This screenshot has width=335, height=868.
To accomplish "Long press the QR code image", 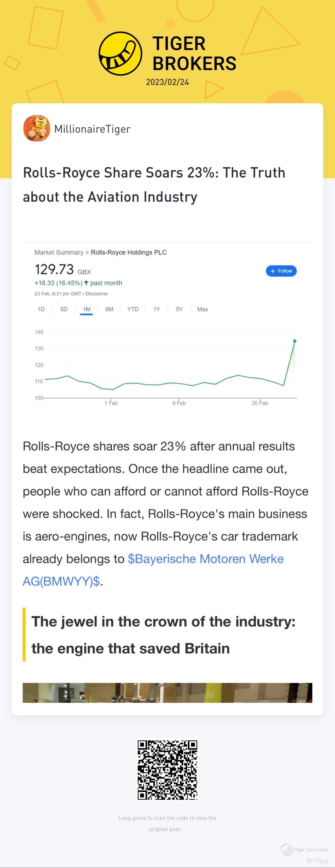I will [x=167, y=769].
